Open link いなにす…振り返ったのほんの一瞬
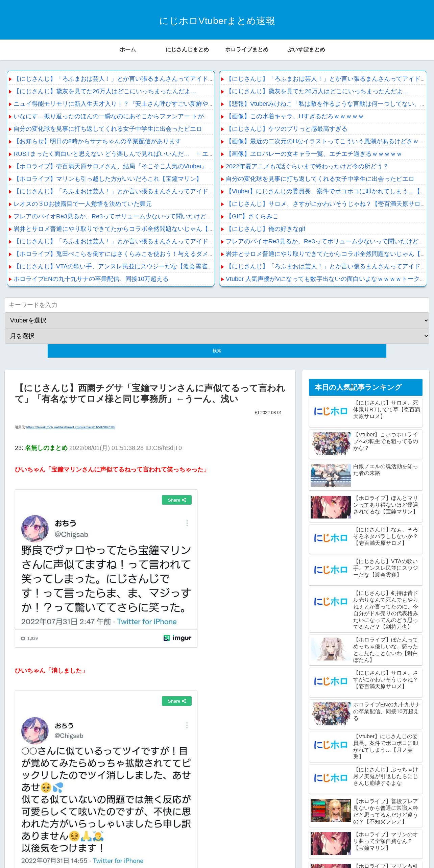The image size is (434, 868). [111, 116]
